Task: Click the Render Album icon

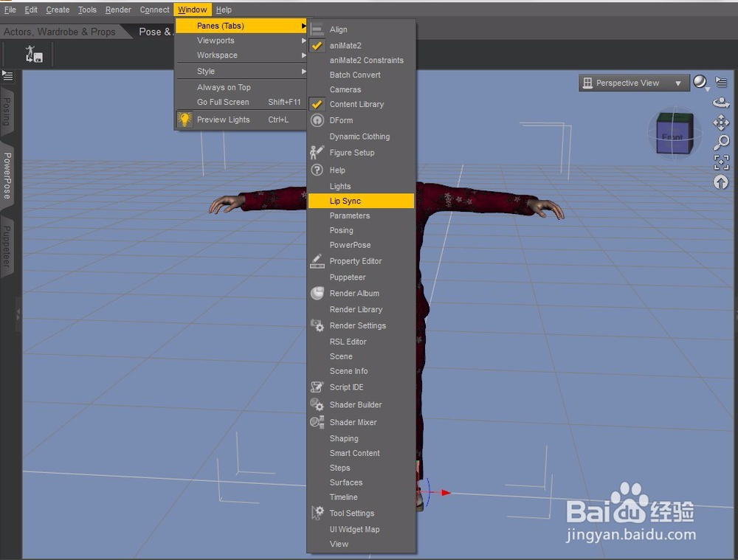Action: click(317, 293)
